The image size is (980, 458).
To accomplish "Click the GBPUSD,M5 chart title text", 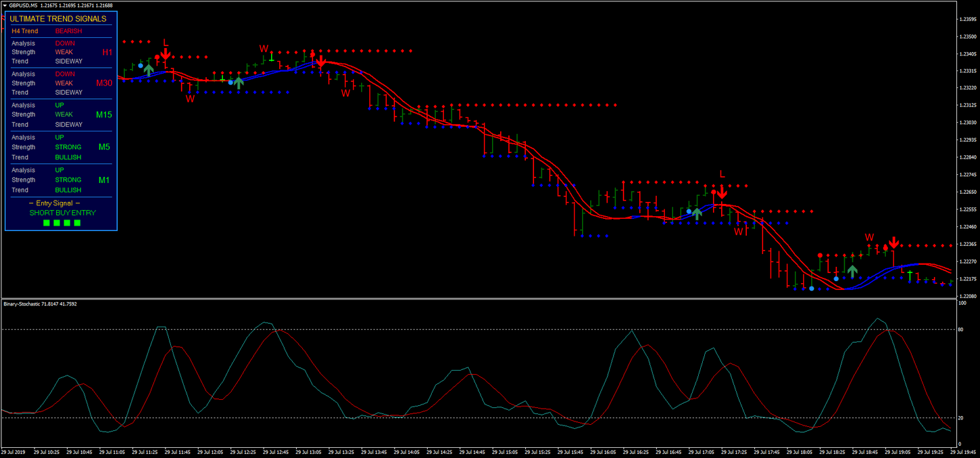I will click(23, 5).
